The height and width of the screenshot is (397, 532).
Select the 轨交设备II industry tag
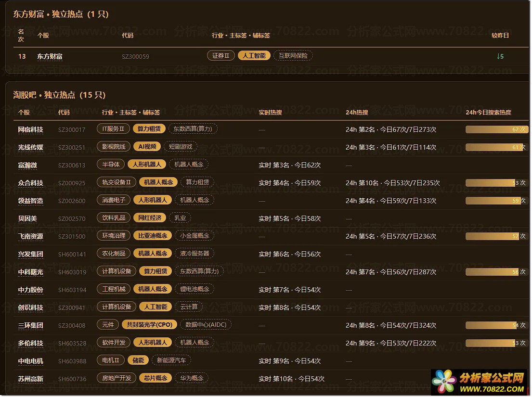click(x=117, y=182)
